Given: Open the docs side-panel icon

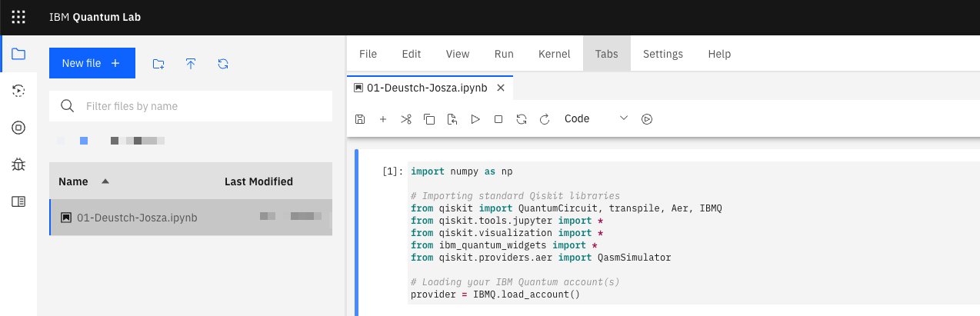Looking at the screenshot, I should pos(18,201).
